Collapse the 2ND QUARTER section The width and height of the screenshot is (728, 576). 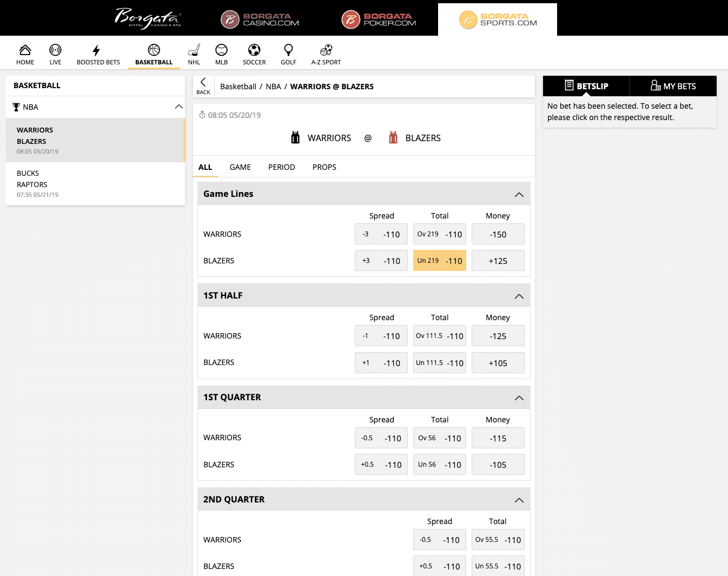click(519, 500)
